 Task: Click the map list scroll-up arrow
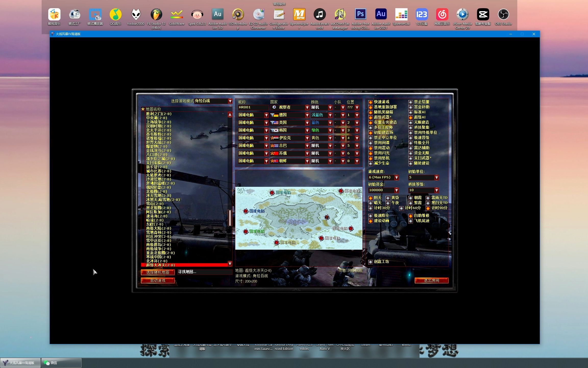coord(230,114)
